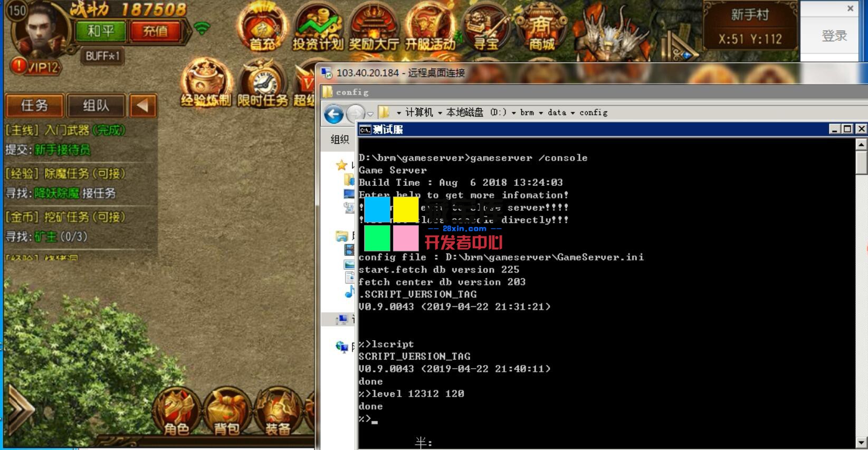Screen dimensions: 868x450
Task: Open the 商城 shop icon
Action: point(541,27)
